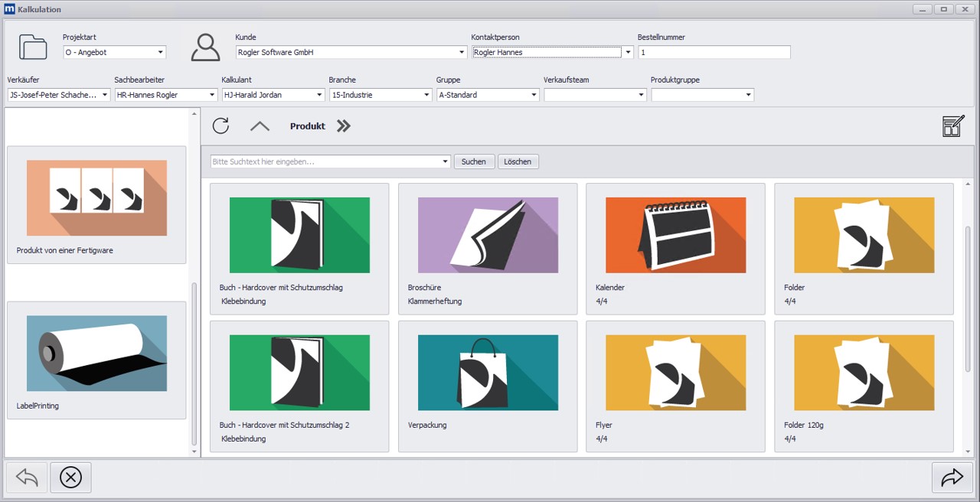Screen dimensions: 980x502
Task: Open the calculation sheet icon at top right
Action: pyautogui.click(x=952, y=125)
